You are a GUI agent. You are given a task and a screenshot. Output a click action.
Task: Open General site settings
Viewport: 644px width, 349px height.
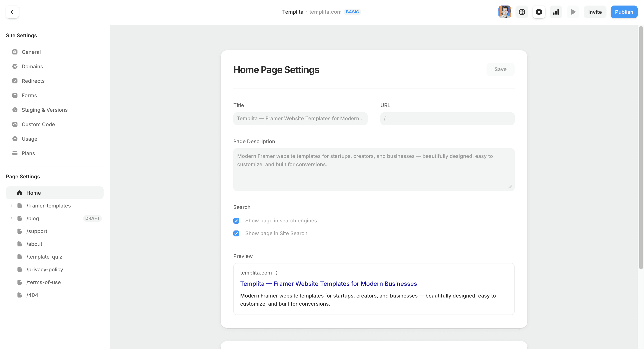coord(55,52)
